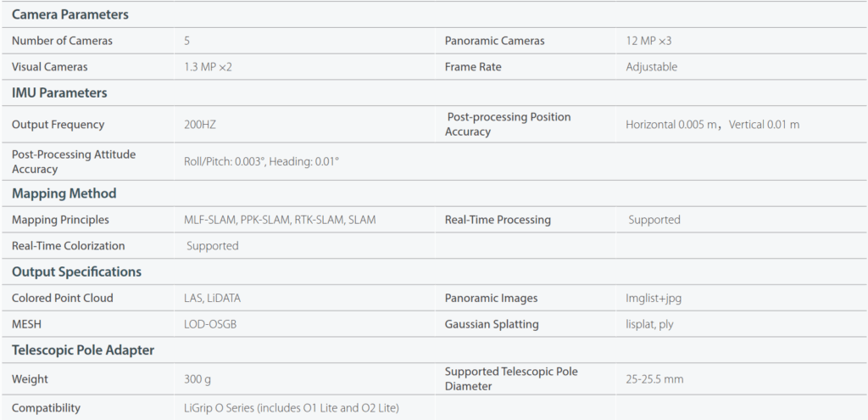Click the Post-processing Position Accuracy label
Viewport: 868px width, 420px height.
tap(509, 124)
